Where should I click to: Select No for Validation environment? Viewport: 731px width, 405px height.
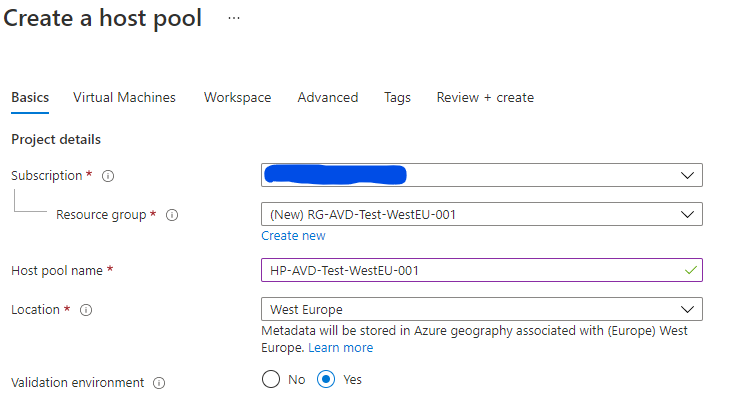271,379
